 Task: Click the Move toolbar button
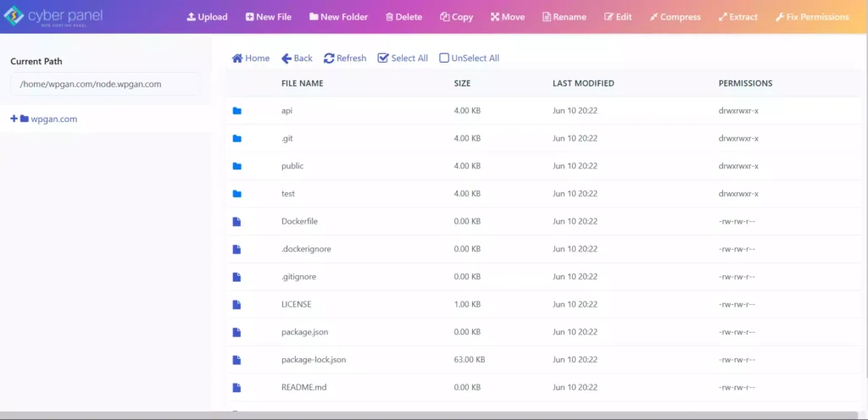(x=508, y=17)
